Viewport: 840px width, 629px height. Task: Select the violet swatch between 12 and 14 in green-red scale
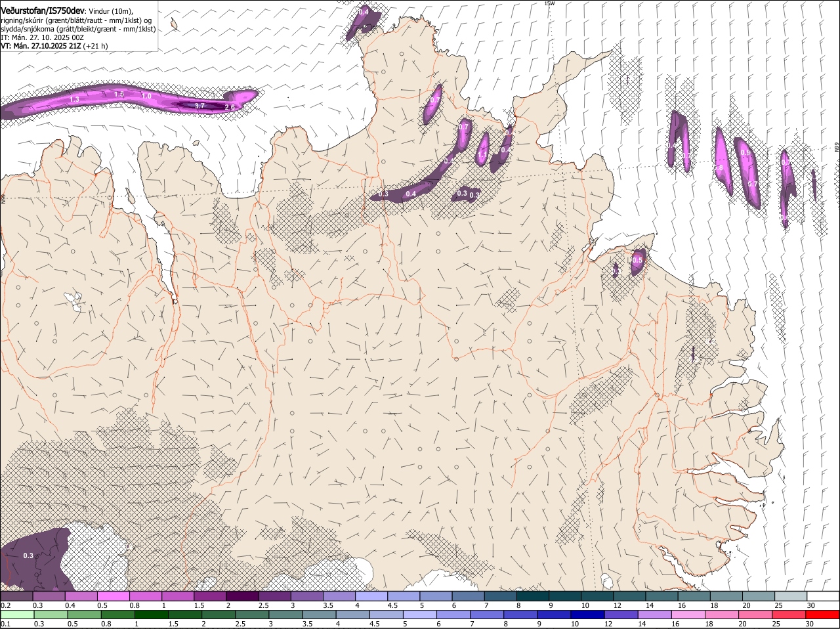621,614
